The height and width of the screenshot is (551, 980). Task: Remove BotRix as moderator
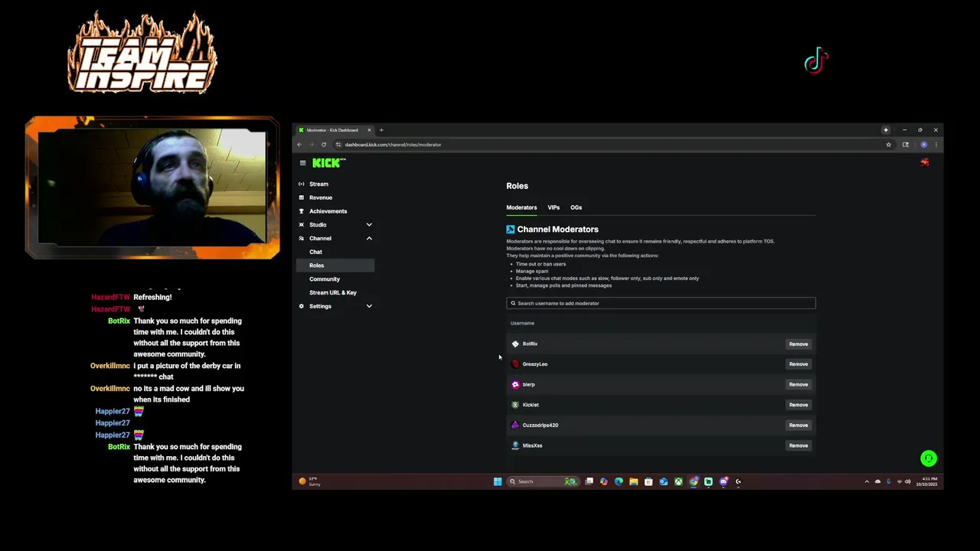point(799,344)
